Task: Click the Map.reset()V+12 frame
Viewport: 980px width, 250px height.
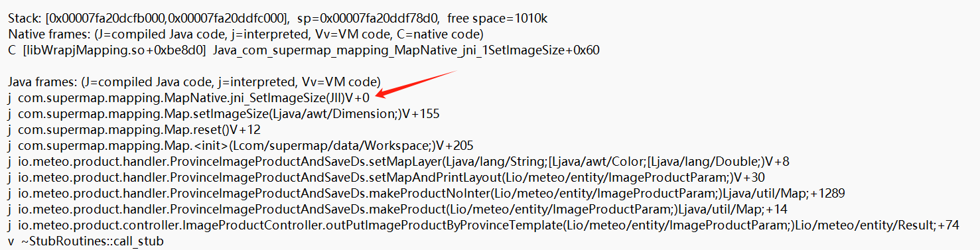Action: (134, 130)
